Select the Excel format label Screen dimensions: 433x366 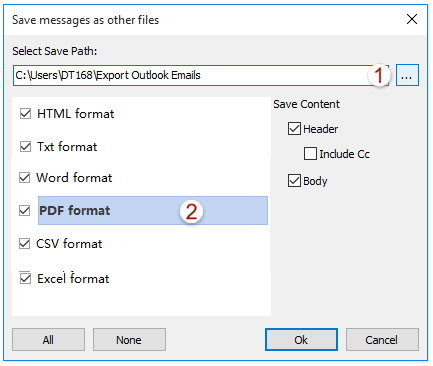73,278
